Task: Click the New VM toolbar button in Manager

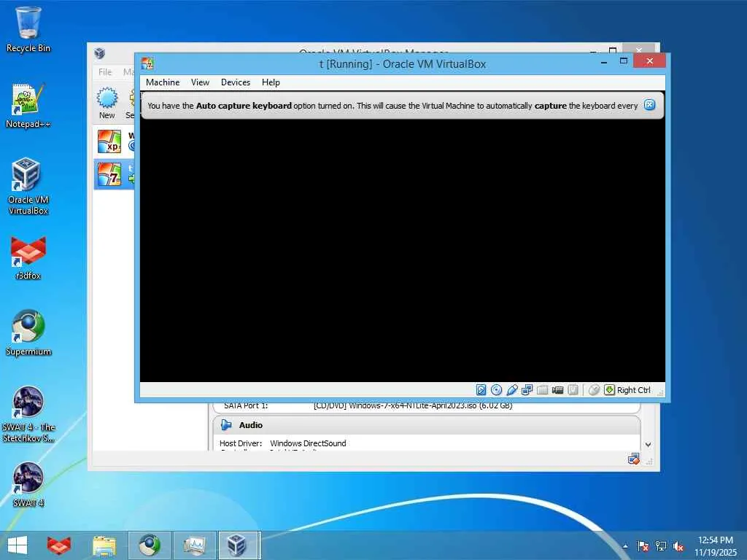Action: (107, 103)
